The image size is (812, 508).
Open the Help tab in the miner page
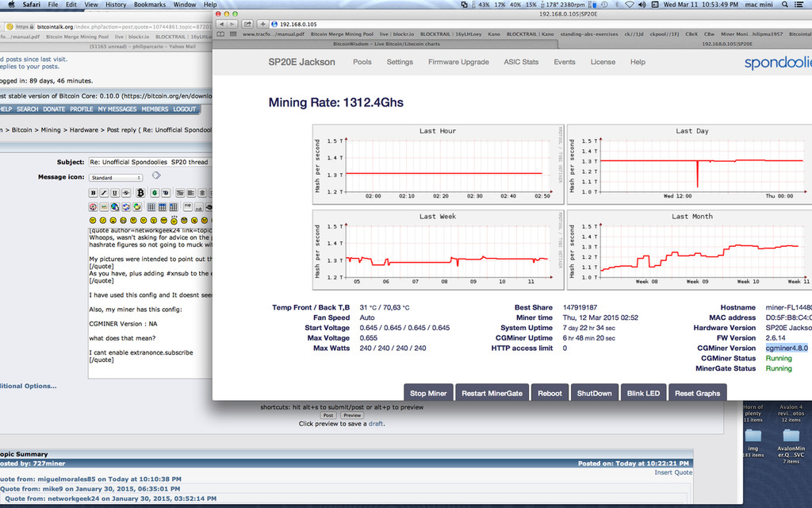pos(638,62)
